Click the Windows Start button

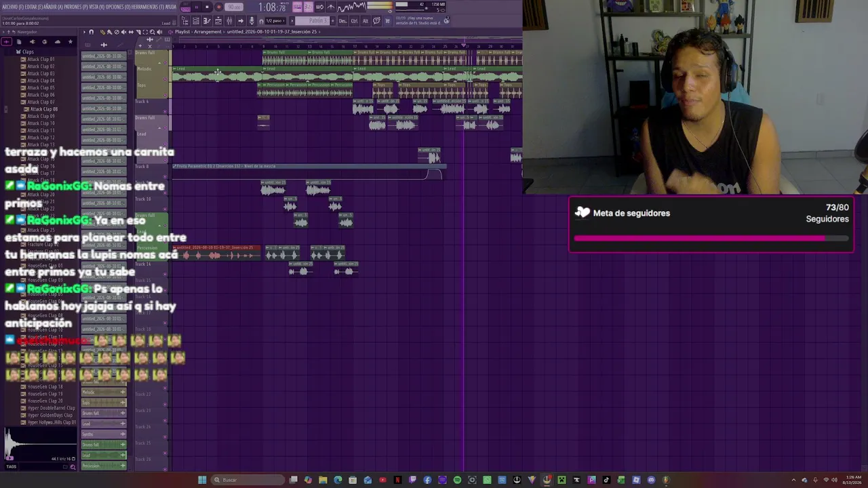click(x=202, y=480)
